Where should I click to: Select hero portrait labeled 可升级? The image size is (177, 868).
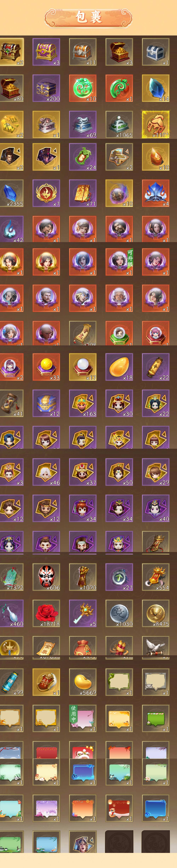[119, 262]
